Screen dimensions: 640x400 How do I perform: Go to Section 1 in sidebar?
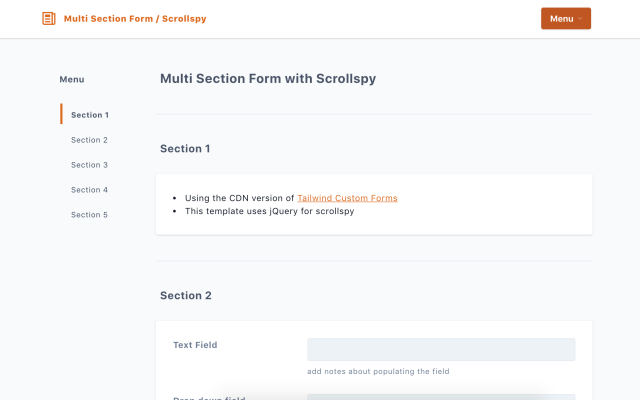(x=90, y=115)
